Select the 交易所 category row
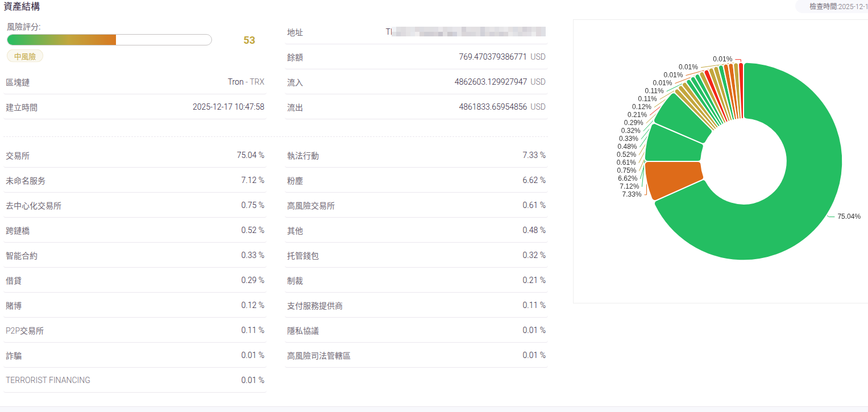The width and height of the screenshot is (868, 412). [x=135, y=155]
